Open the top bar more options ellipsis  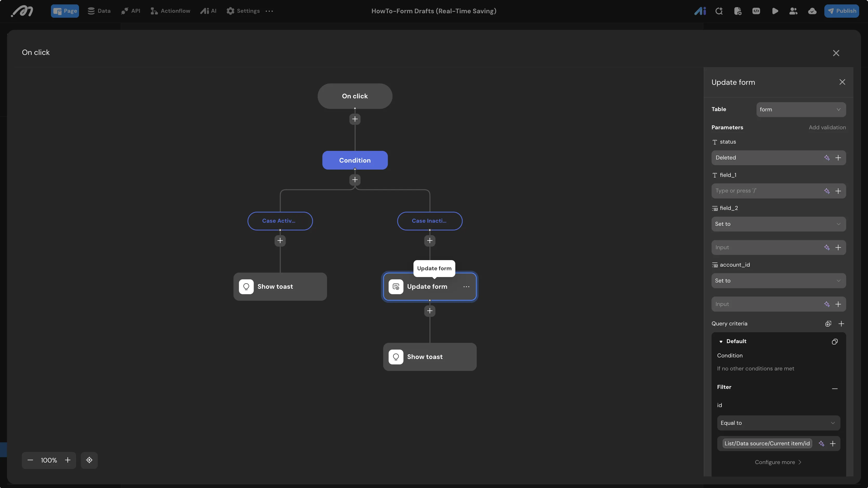click(x=269, y=11)
